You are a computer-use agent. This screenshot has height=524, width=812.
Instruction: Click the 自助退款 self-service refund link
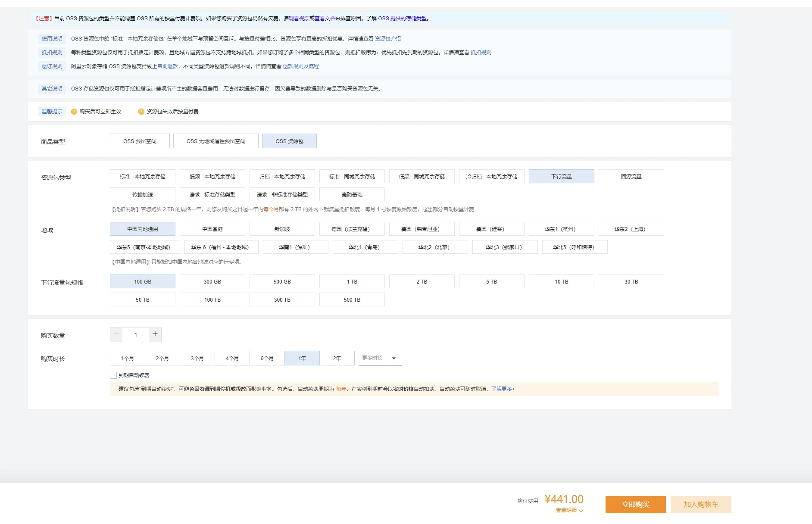[x=168, y=66]
